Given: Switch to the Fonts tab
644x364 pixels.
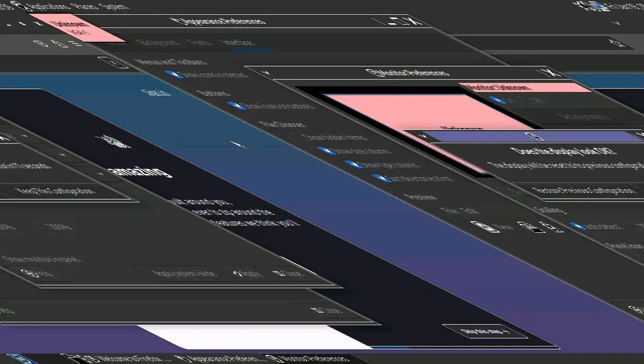Looking at the screenshot, I should (199, 43).
